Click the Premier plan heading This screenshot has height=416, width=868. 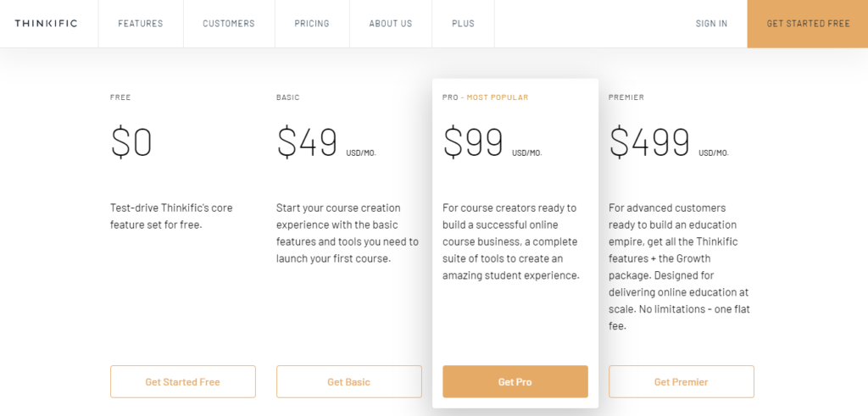pyautogui.click(x=626, y=97)
